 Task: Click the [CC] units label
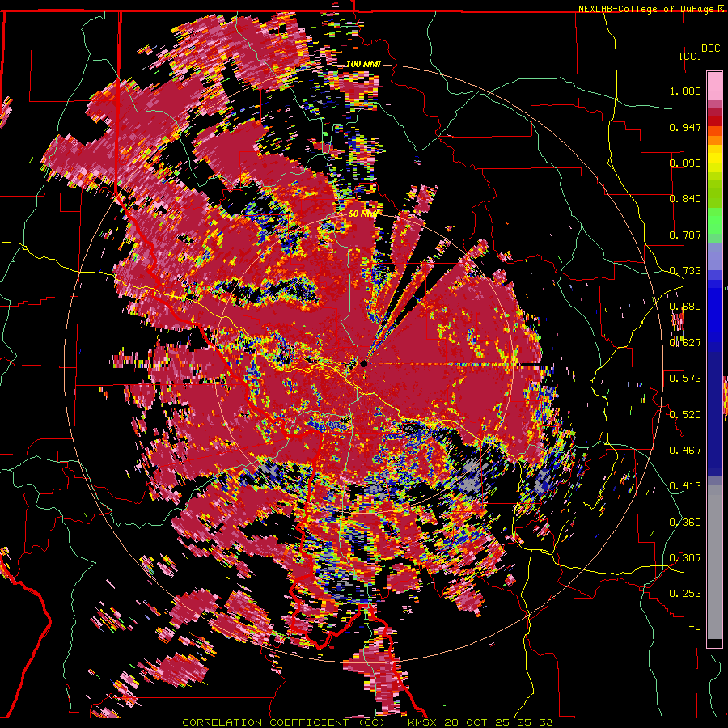click(690, 56)
